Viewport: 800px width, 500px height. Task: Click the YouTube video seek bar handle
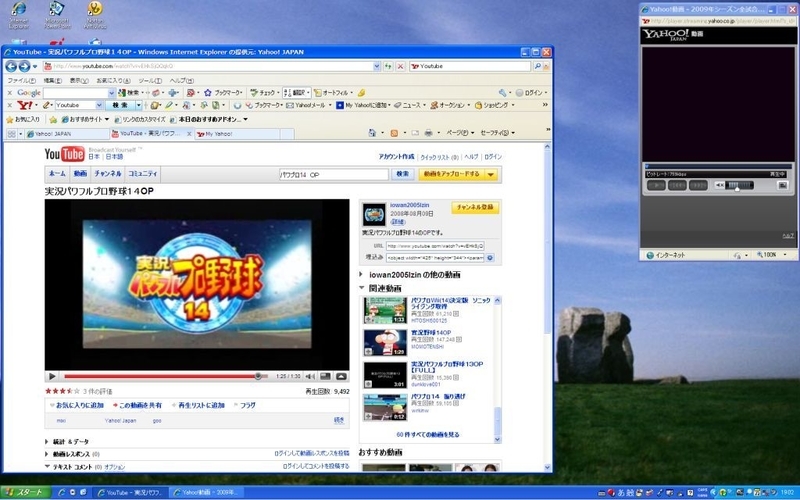click(x=258, y=377)
